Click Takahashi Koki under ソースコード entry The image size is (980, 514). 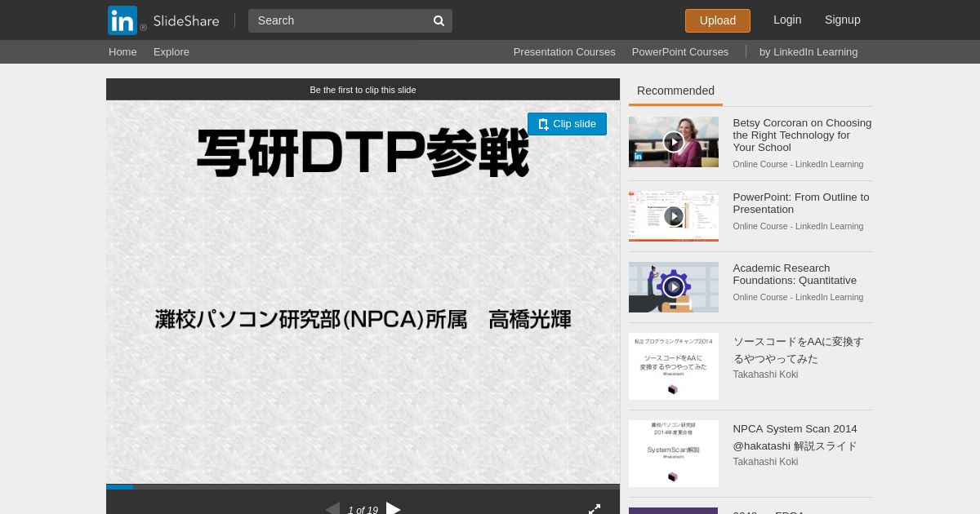(x=765, y=374)
